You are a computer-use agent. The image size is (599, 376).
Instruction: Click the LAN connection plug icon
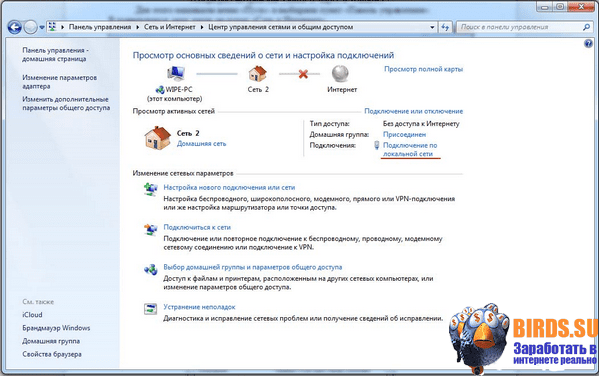tap(376, 145)
